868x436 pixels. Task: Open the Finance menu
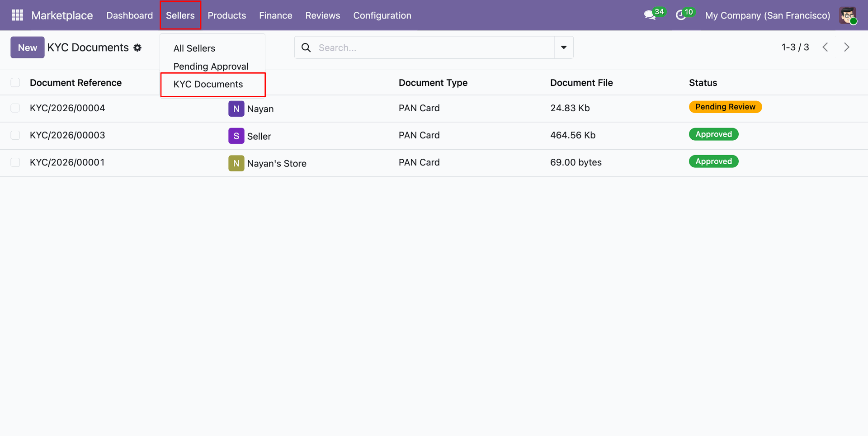click(x=276, y=15)
